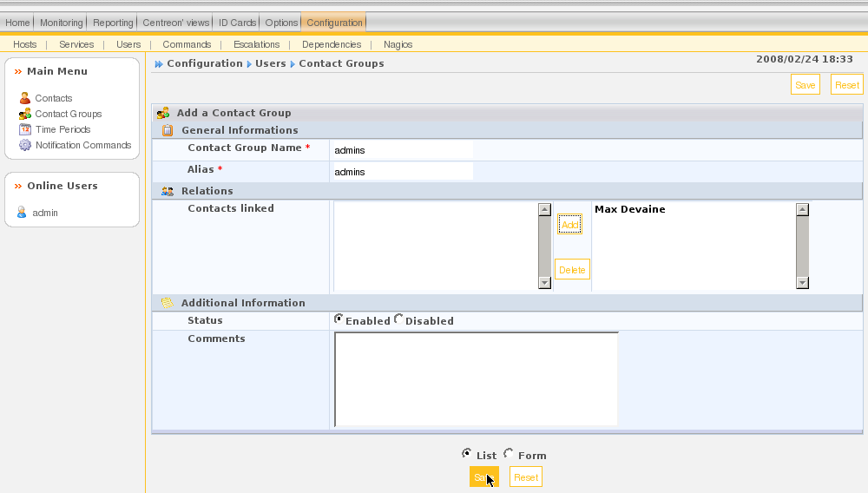Screen dimensions: 868x493
Task: Switch to the Reporting tab
Action: 113,23
